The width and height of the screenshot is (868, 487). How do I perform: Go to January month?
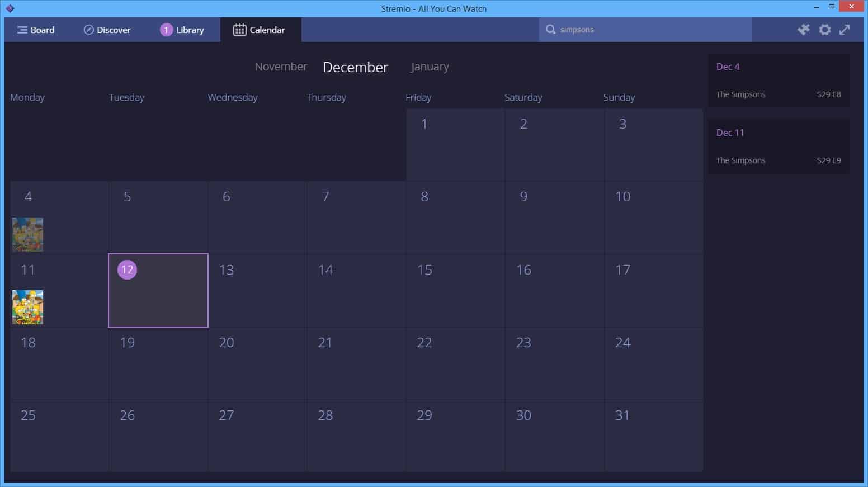pos(430,67)
